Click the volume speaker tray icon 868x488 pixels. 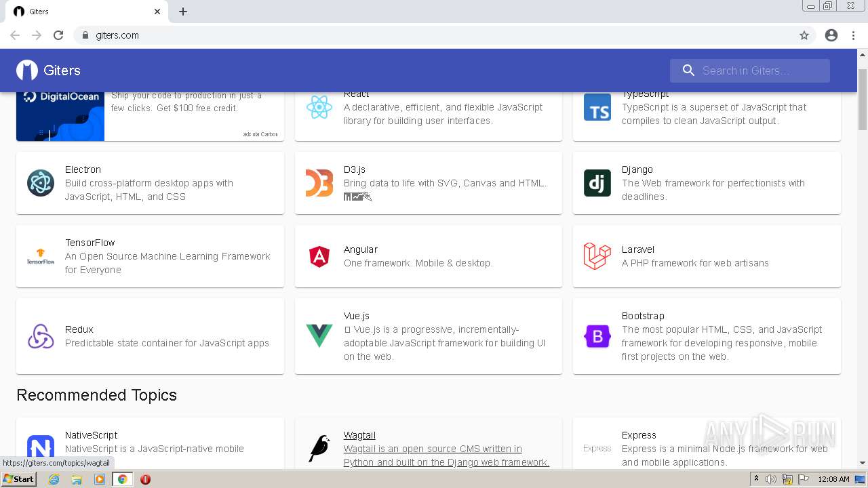(770, 479)
